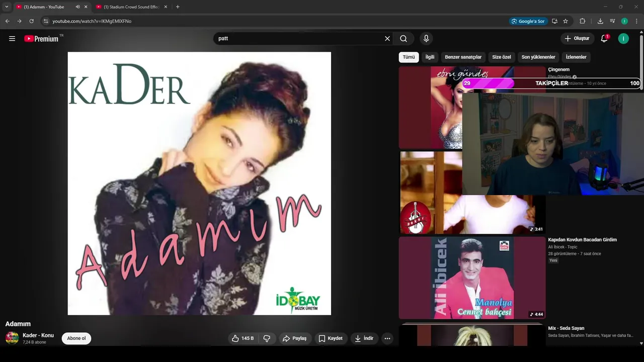This screenshot has height=362, width=644.
Task: Start voice search with microphone icon
Action: click(426, 39)
